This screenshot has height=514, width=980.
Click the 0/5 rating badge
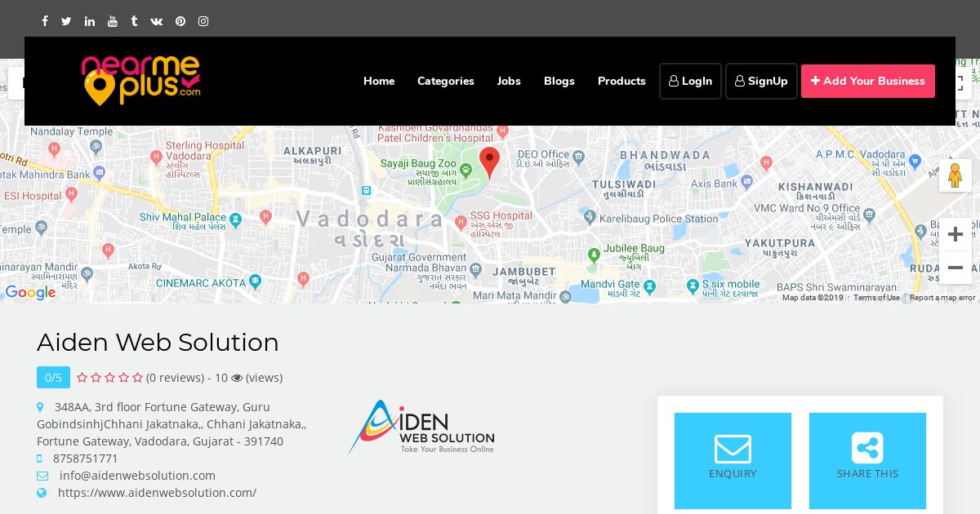tap(53, 377)
